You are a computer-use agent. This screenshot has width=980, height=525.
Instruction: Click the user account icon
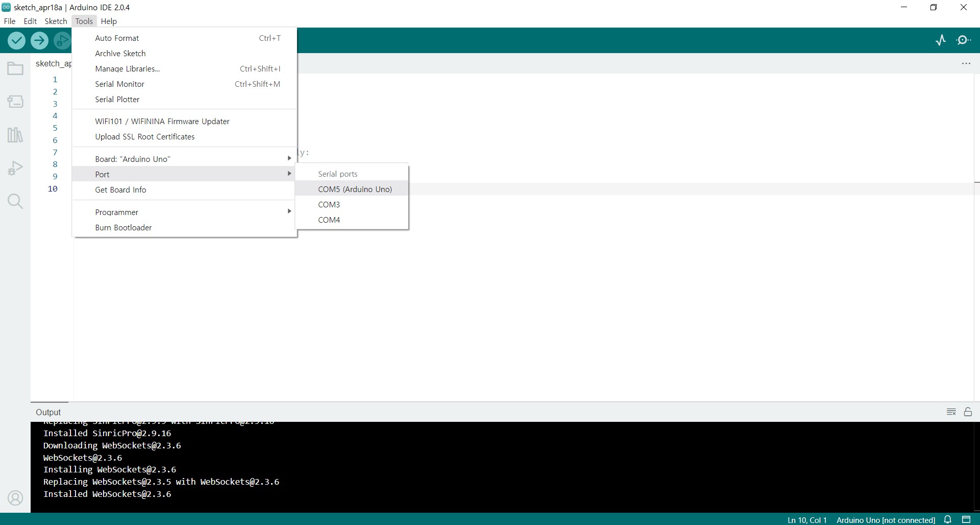pyautogui.click(x=15, y=497)
